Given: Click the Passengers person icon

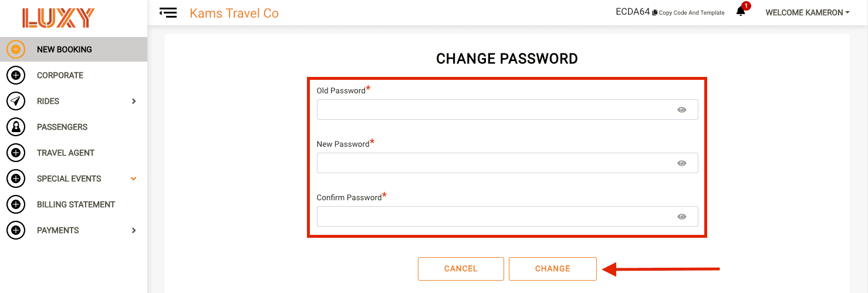Looking at the screenshot, I should tap(16, 127).
